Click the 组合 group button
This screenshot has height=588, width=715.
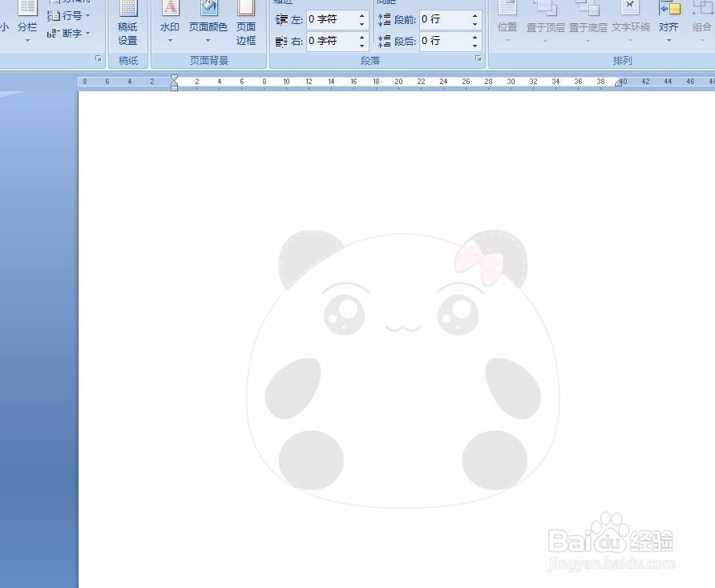coord(702,22)
